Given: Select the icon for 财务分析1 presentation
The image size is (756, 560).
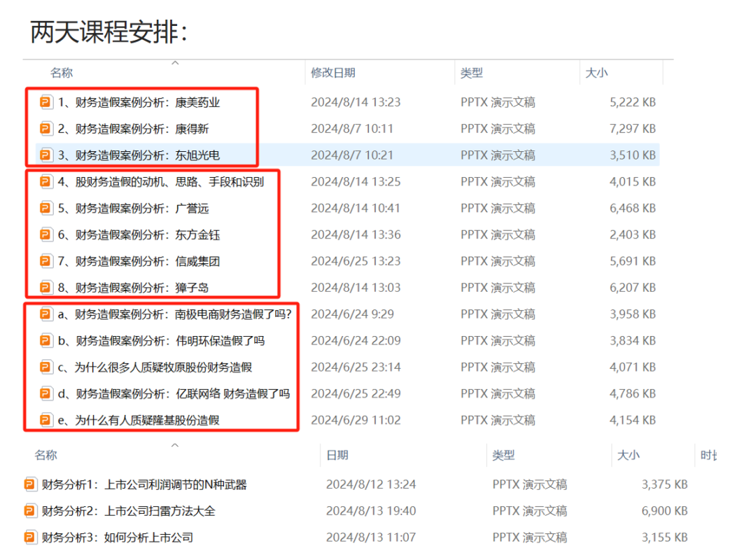Looking at the screenshot, I should [30, 484].
